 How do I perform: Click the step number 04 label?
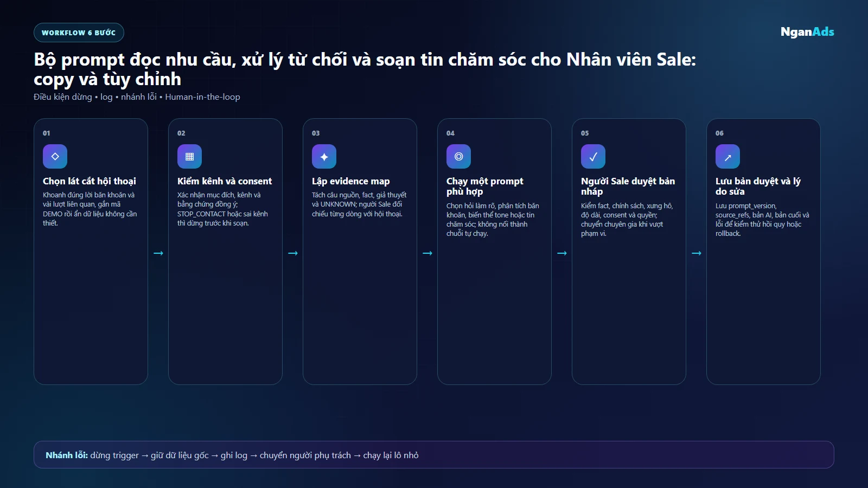click(450, 133)
